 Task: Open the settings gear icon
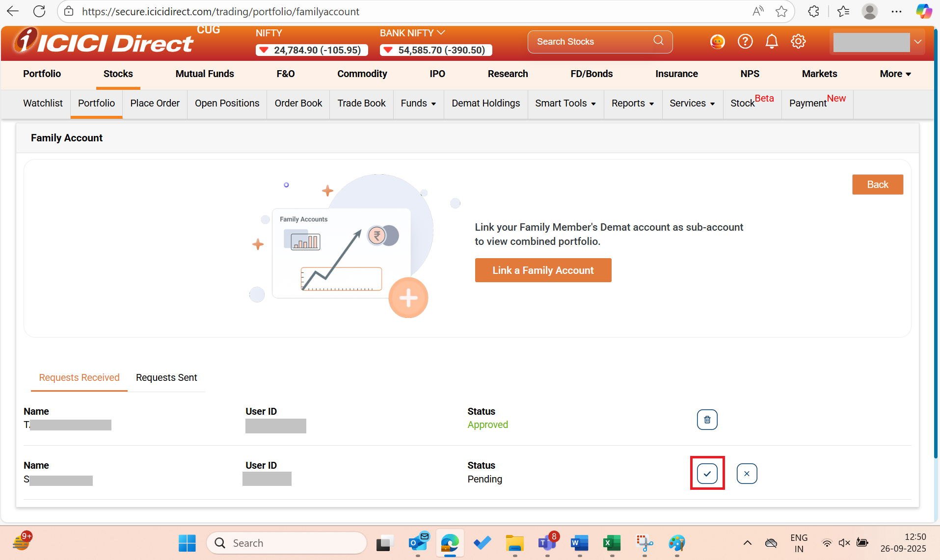(798, 41)
